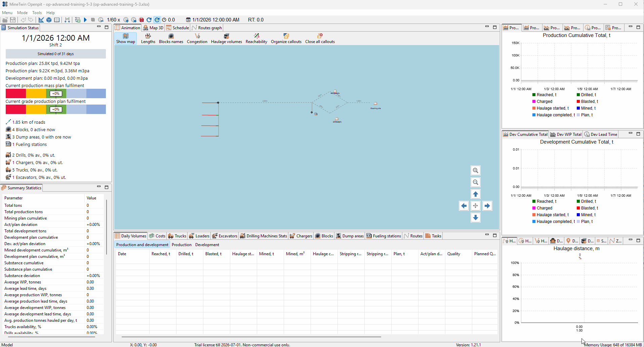The image size is (644, 347).
Task: Stop the simulation with the square button
Action: point(93,20)
